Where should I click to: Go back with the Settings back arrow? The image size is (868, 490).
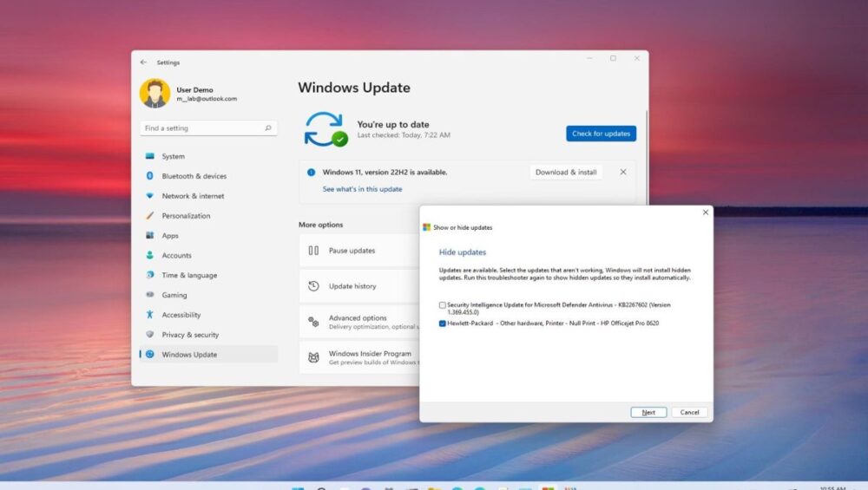[x=143, y=62]
